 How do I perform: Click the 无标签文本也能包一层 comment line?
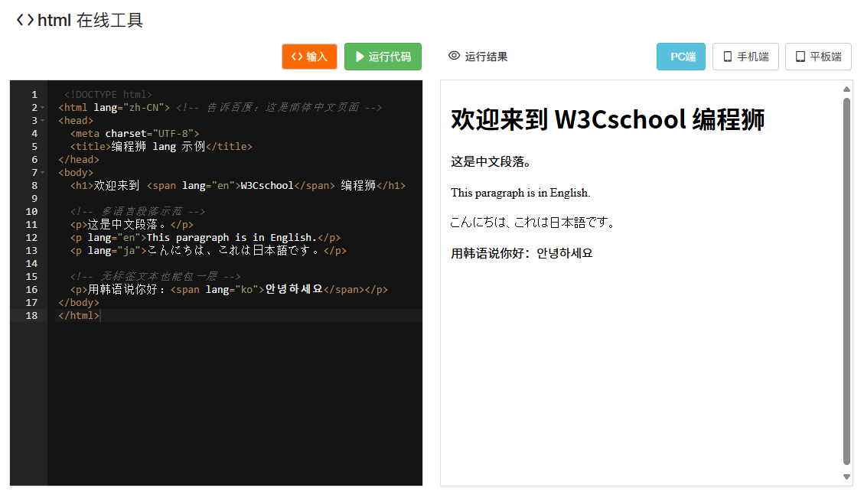pyautogui.click(x=155, y=277)
